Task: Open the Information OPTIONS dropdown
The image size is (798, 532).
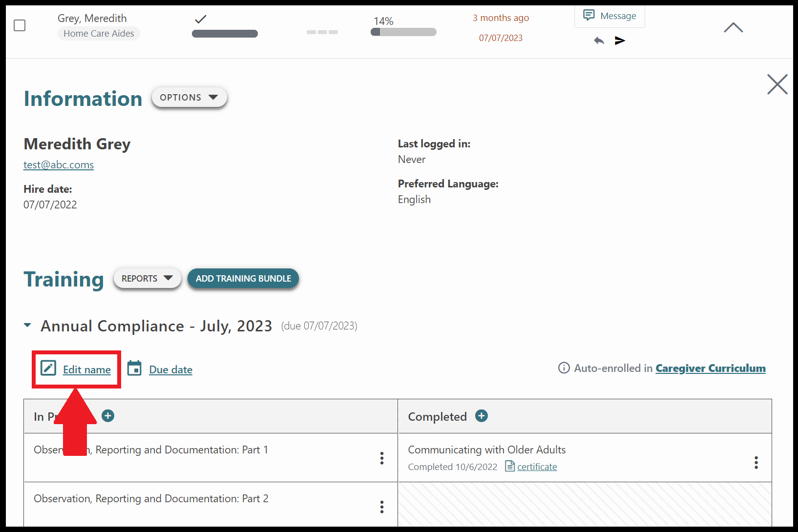Action: [x=189, y=98]
